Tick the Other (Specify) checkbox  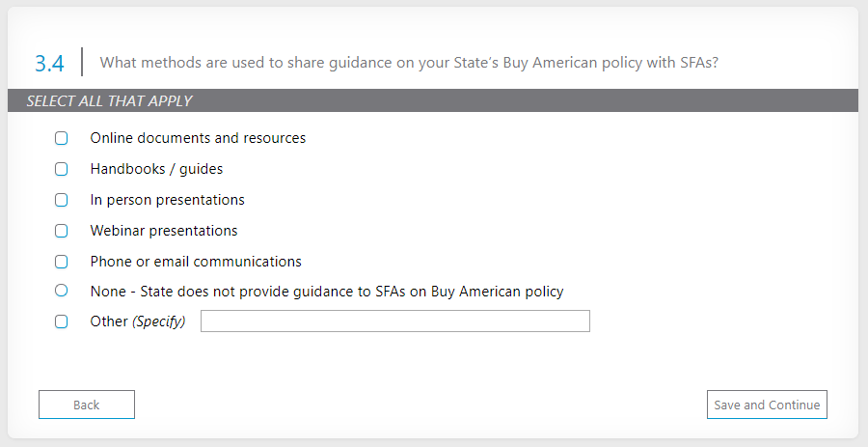click(x=62, y=321)
